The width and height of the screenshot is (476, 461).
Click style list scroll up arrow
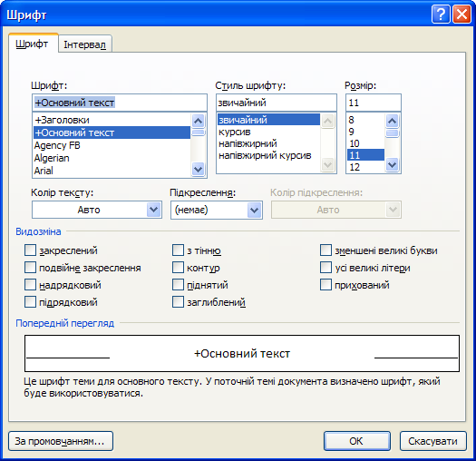tap(327, 121)
